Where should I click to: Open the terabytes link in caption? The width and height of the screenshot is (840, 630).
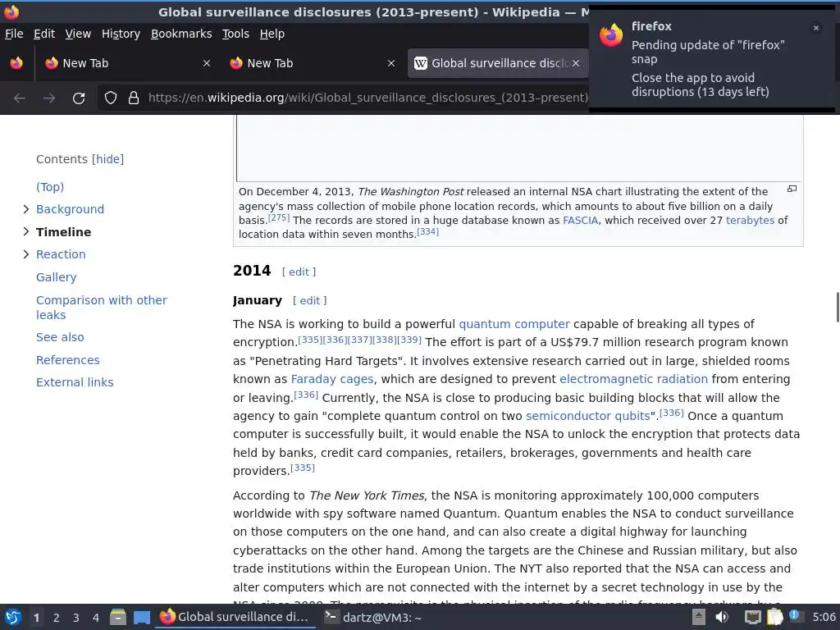[x=750, y=220]
